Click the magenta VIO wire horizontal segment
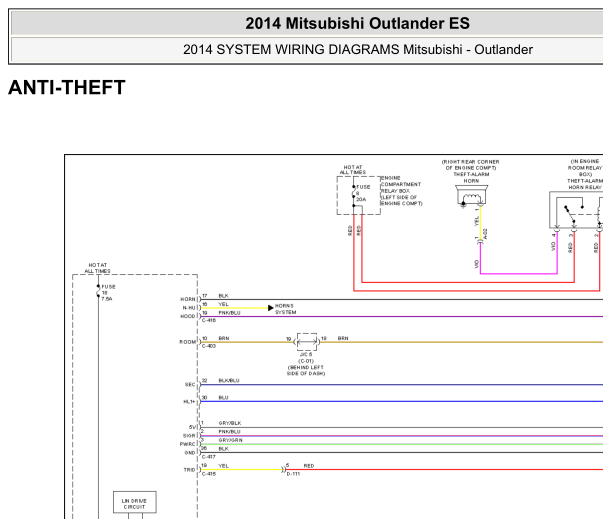Viewport: 603px width, 519px height. (519, 274)
